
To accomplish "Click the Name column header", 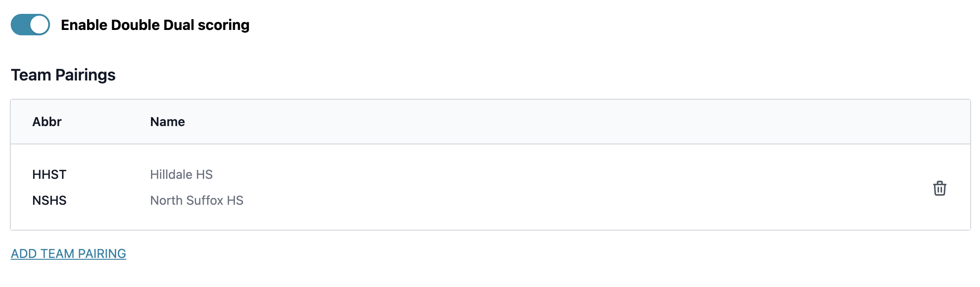I will pos(168,122).
